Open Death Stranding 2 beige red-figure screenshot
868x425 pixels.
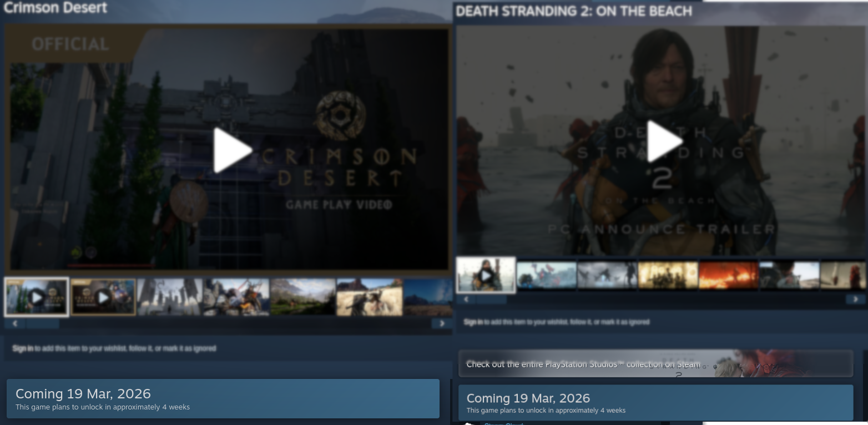pos(842,275)
